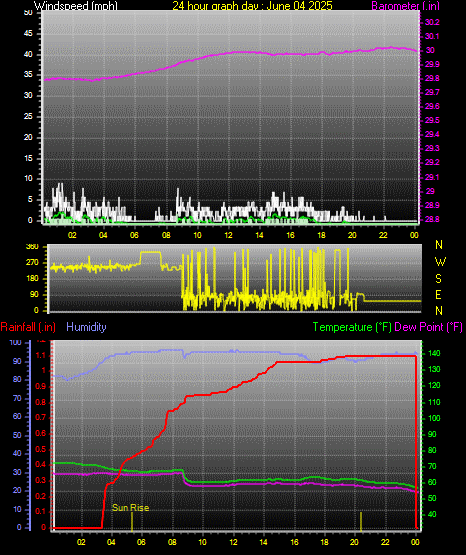Screen dimensions: 466x555
Task: Click the 50 tick on humidity axis
Action: coord(17,435)
